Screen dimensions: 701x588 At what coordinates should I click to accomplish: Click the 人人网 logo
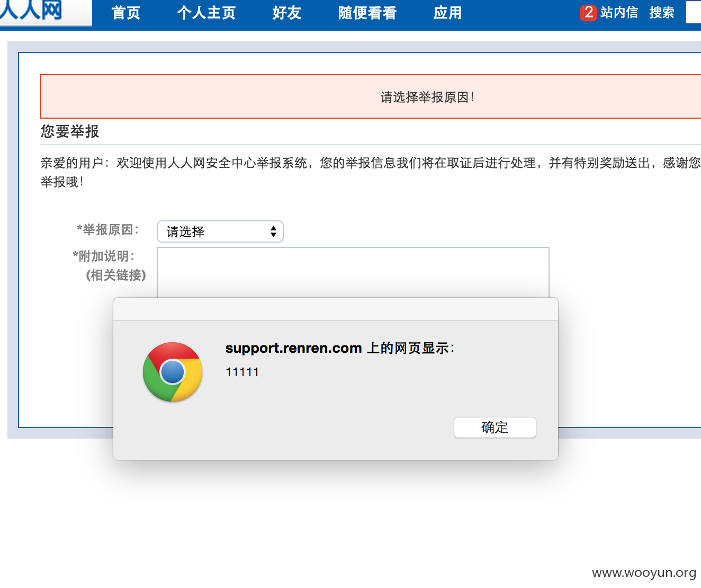click(32, 11)
